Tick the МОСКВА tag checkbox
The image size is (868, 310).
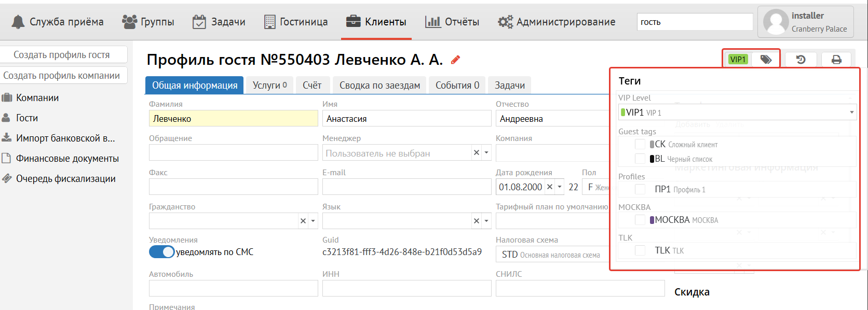[x=640, y=220]
